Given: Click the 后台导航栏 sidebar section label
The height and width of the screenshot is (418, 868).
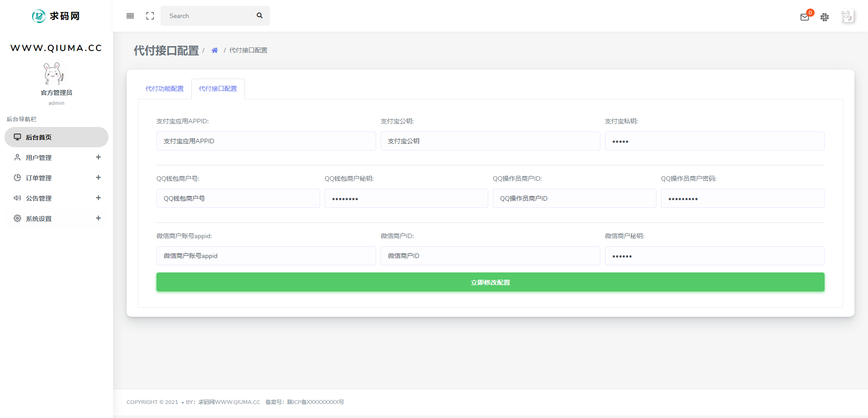Looking at the screenshot, I should 21,119.
